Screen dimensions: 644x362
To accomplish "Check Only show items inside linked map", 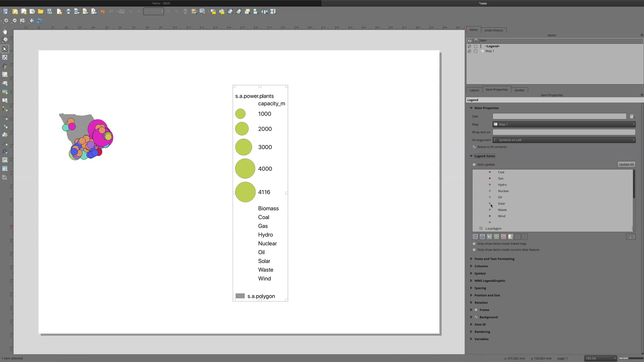I will coord(474,244).
